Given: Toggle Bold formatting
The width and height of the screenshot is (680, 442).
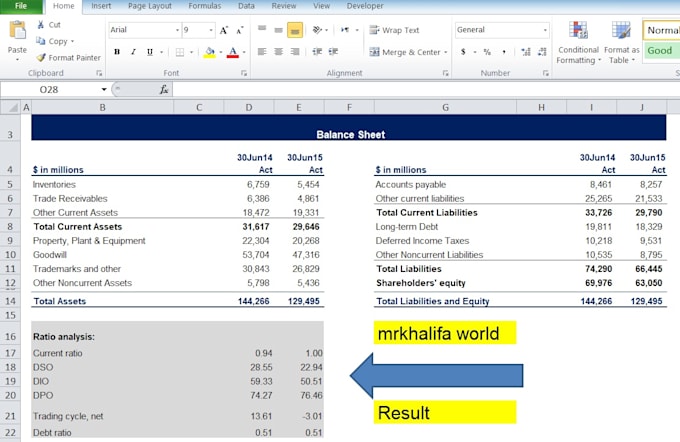Looking at the screenshot, I should [117, 52].
